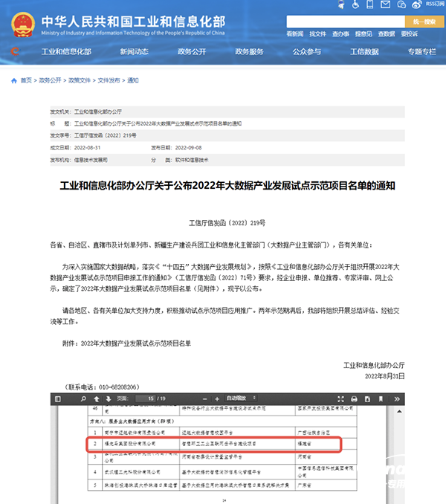Click the orange swirl icon left of 工业和信息化部 in the navigation bar
446x504 pixels.
(15, 51)
